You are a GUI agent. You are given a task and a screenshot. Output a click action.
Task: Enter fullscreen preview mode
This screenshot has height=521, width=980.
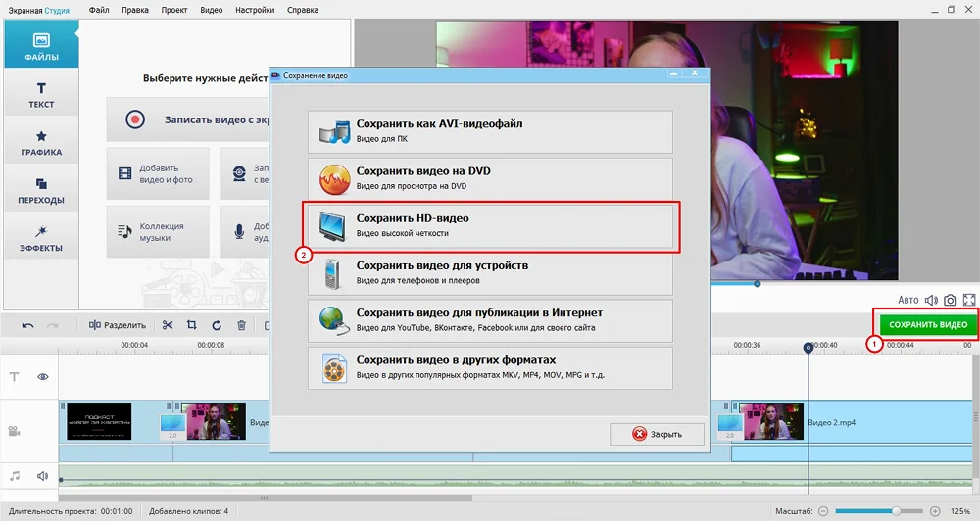(969, 300)
